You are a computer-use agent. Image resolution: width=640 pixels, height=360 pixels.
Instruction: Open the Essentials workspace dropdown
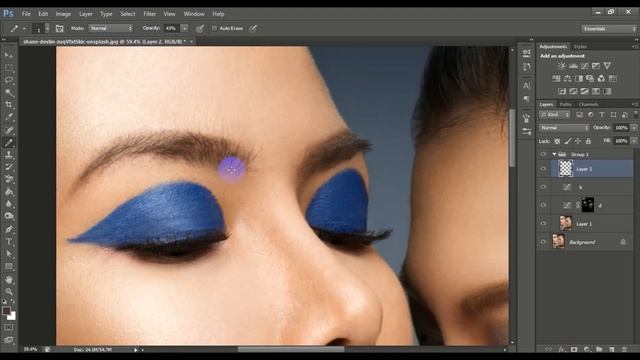[x=609, y=29]
